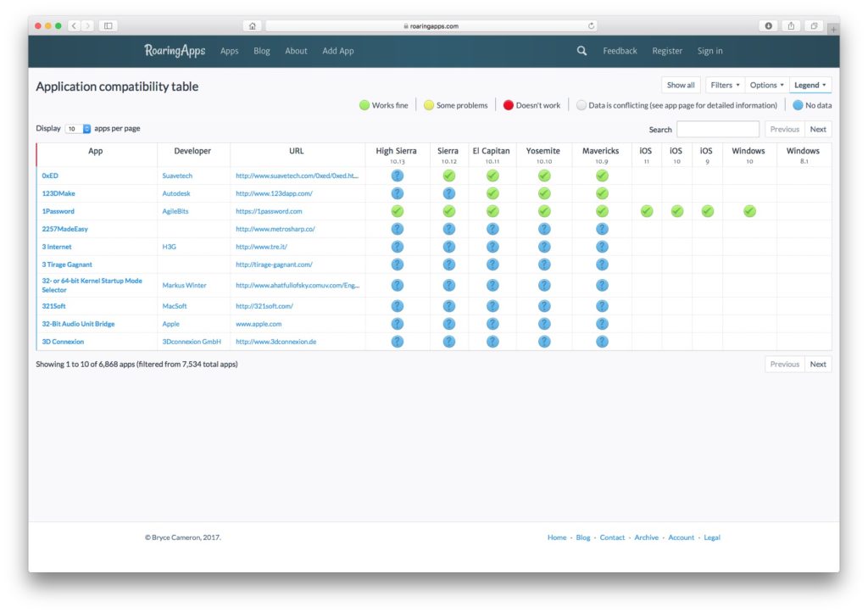The width and height of the screenshot is (868, 613).
Task: Click the Safari share icon
Action: [791, 25]
